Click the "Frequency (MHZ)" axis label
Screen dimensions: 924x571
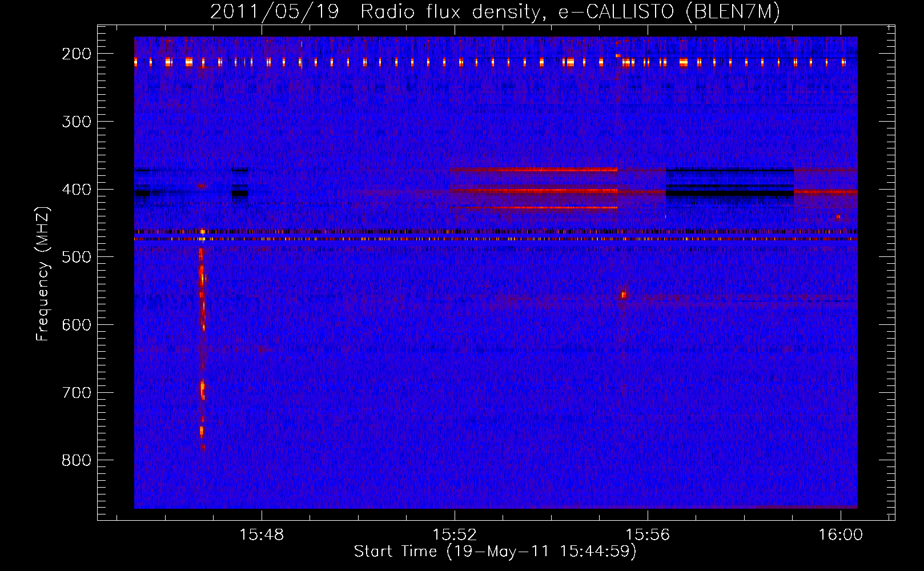click(43, 274)
